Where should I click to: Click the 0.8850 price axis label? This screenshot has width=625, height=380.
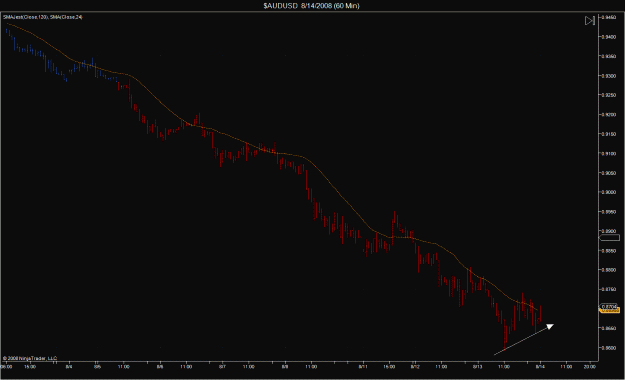click(609, 251)
